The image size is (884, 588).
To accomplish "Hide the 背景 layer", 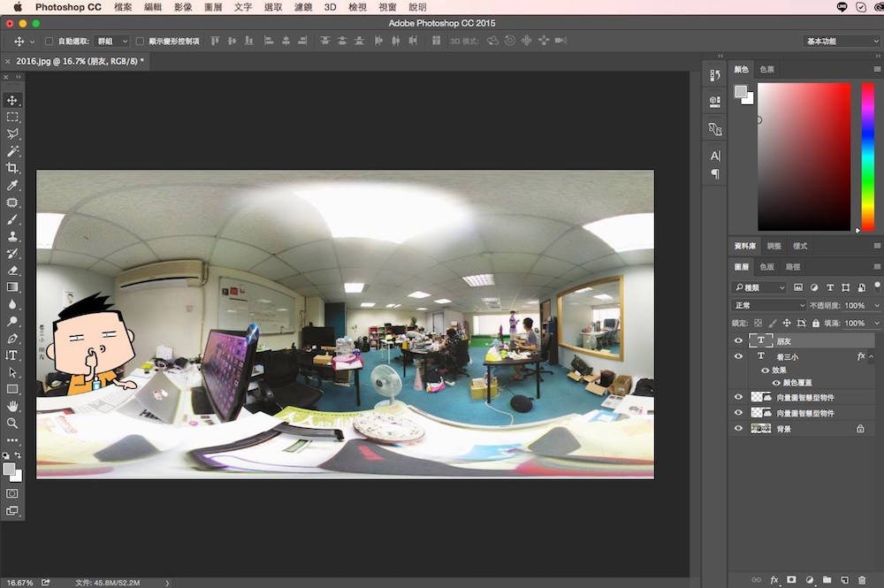I will [738, 429].
